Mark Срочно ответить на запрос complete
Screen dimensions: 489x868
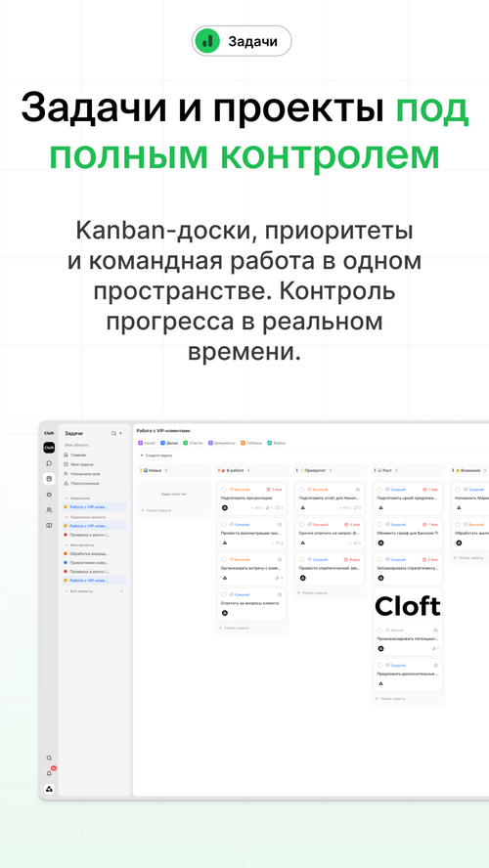click(x=302, y=525)
